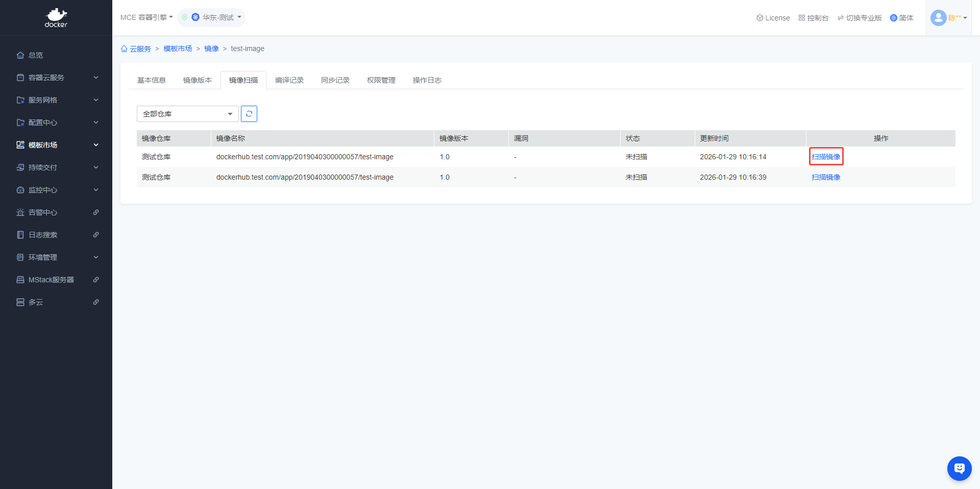Open the 全部仓库 repository dropdown
Screen dimensions: 980x489
click(x=187, y=114)
